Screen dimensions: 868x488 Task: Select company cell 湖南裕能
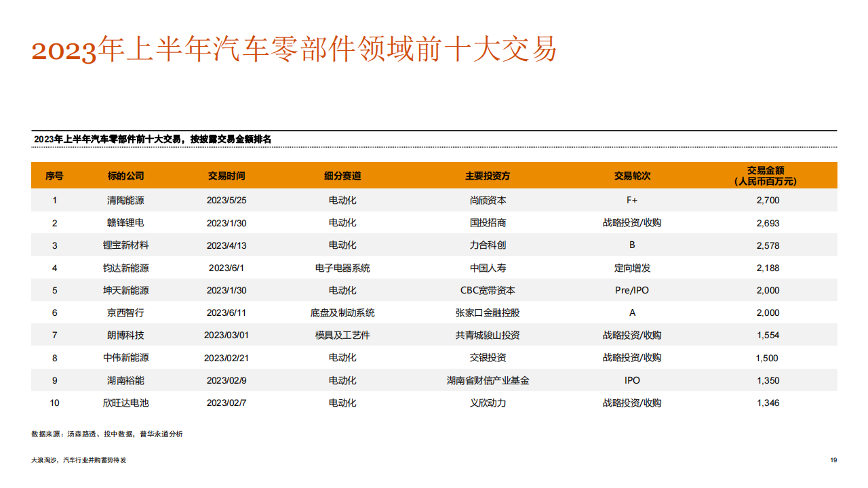point(126,380)
